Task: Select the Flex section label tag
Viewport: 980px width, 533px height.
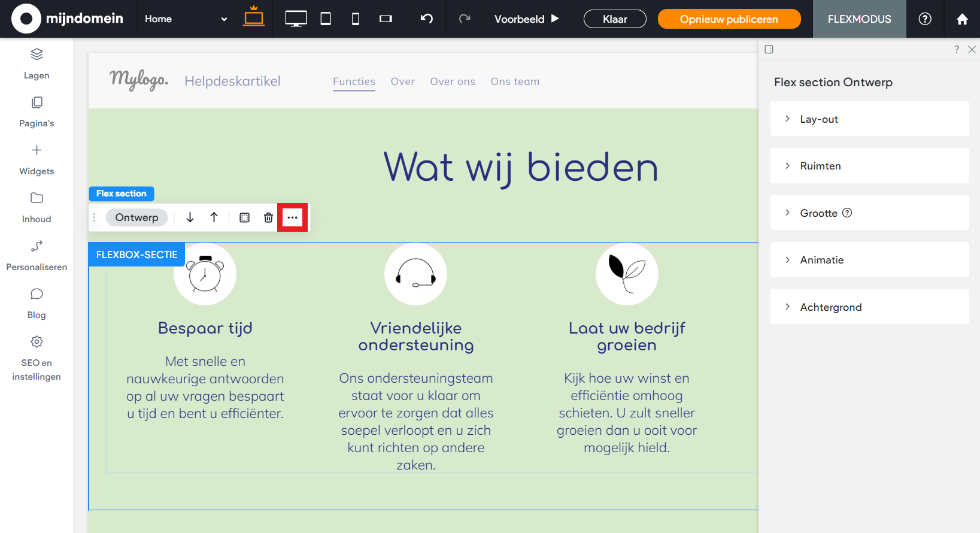Action: (122, 193)
